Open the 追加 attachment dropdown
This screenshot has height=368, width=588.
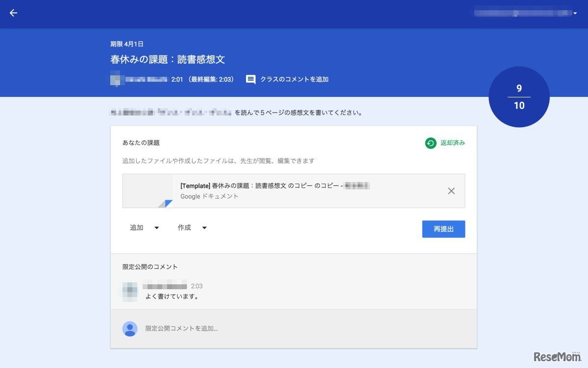pyautogui.click(x=144, y=228)
